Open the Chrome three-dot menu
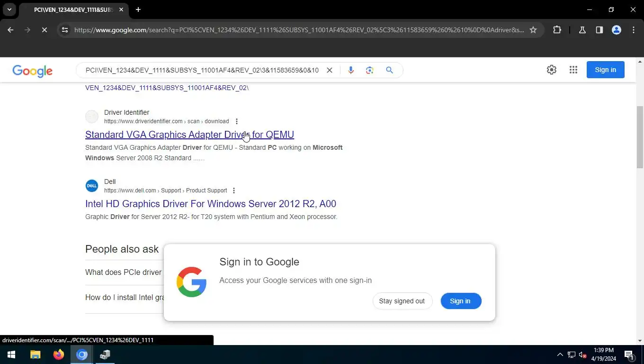The image size is (644, 364). point(634,30)
